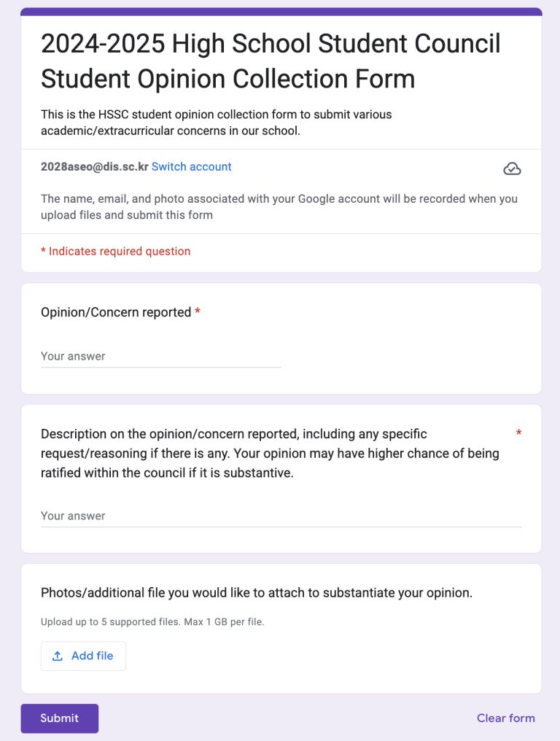
Task: Click the 2028aseo@dis.sc.kr email address
Action: (x=95, y=167)
